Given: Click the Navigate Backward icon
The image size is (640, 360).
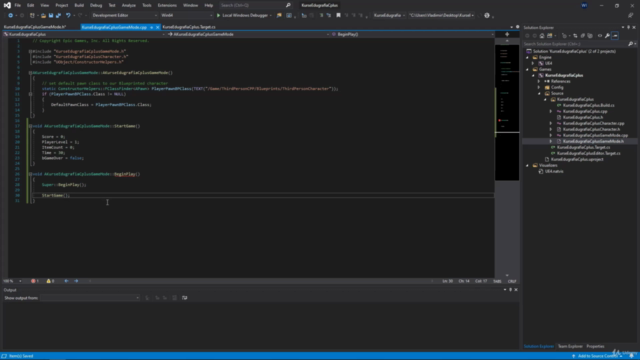Looking at the screenshot, I should pyautogui.click(x=10, y=16).
